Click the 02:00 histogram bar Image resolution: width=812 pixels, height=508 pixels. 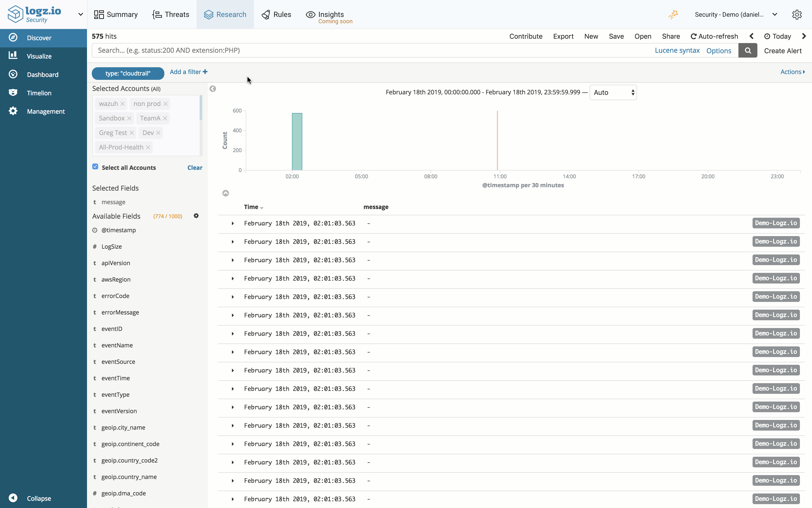click(297, 142)
